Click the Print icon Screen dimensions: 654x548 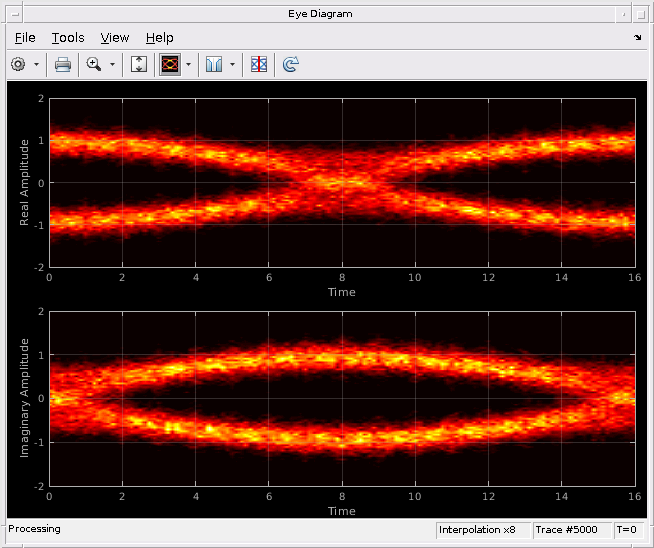tap(63, 64)
